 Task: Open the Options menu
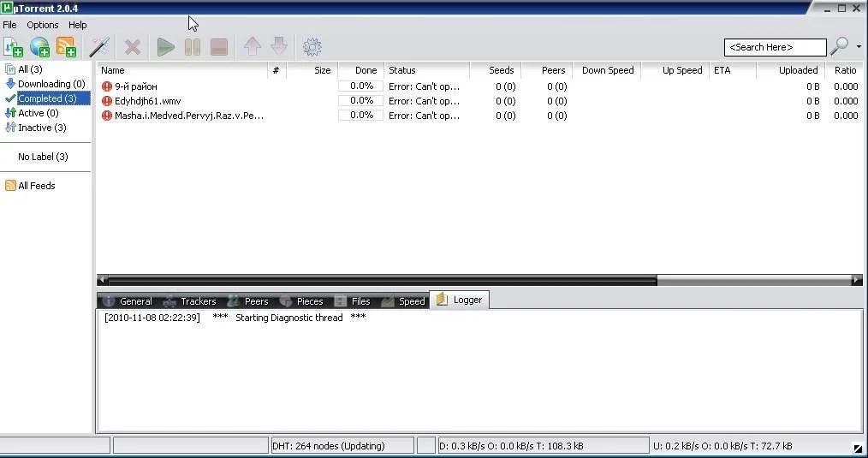[x=43, y=25]
